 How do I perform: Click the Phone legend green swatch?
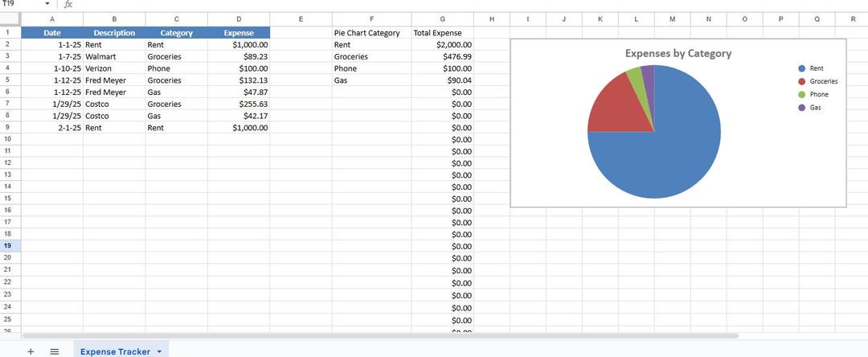[x=801, y=95]
